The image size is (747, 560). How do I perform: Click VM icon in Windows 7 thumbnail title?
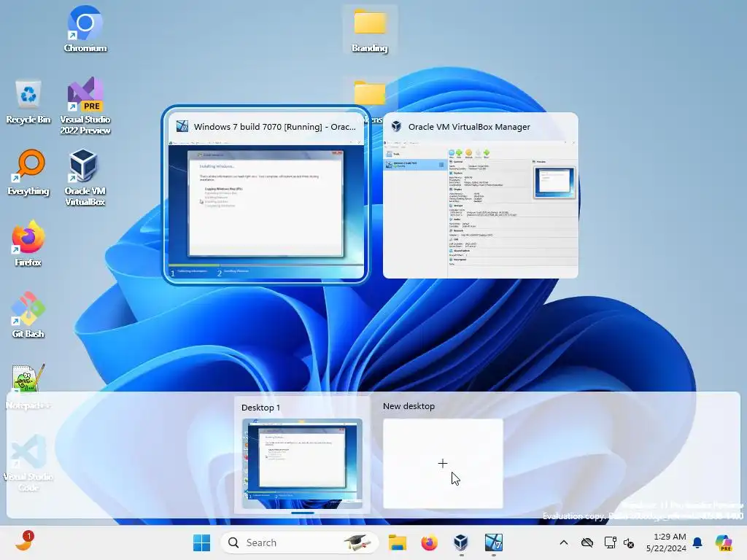pyautogui.click(x=182, y=126)
